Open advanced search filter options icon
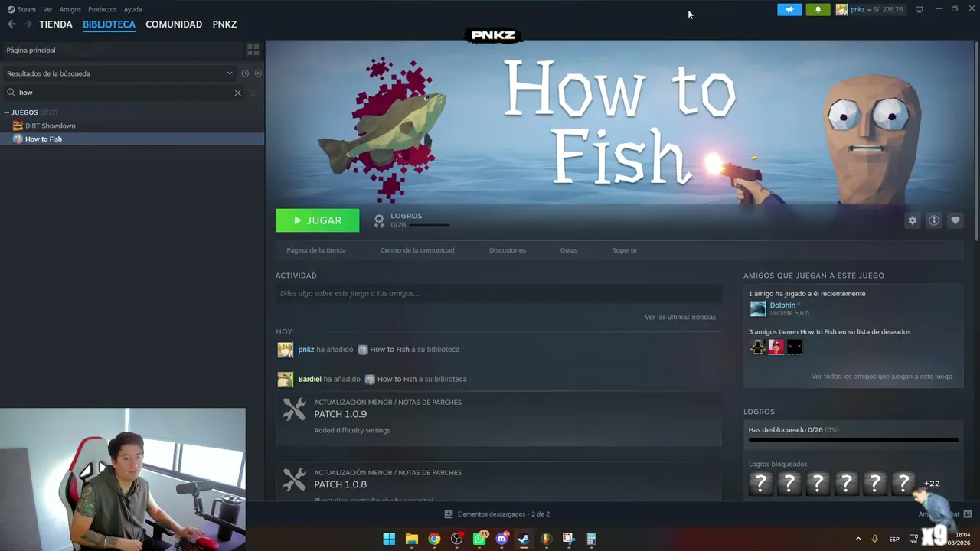Screen dimensions: 980x551 (x=253, y=93)
